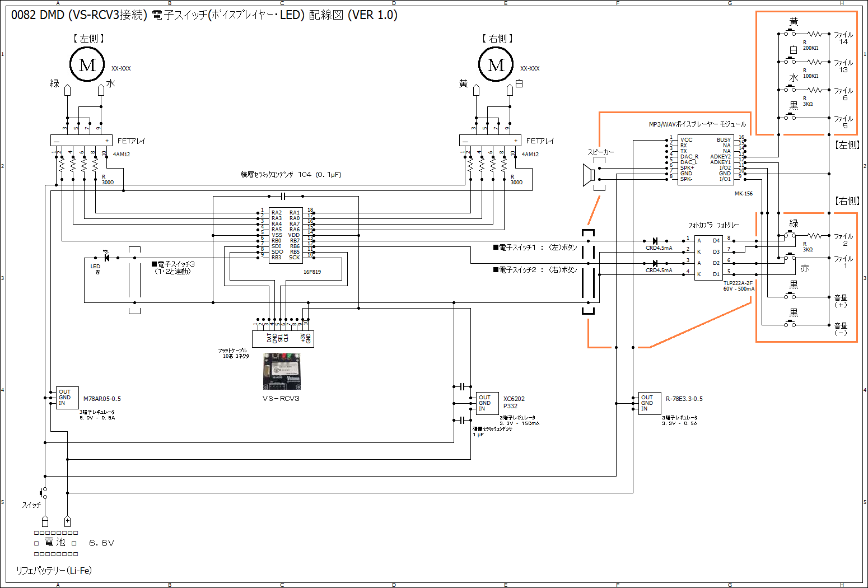The width and height of the screenshot is (868, 588).
Task: Click the right side motor symbol
Action: [x=496, y=65]
